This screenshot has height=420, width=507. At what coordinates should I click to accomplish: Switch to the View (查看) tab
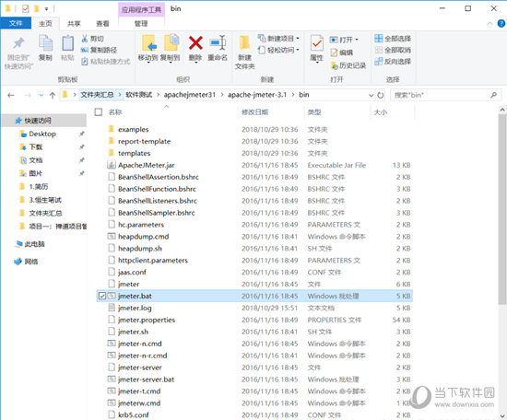click(x=102, y=23)
